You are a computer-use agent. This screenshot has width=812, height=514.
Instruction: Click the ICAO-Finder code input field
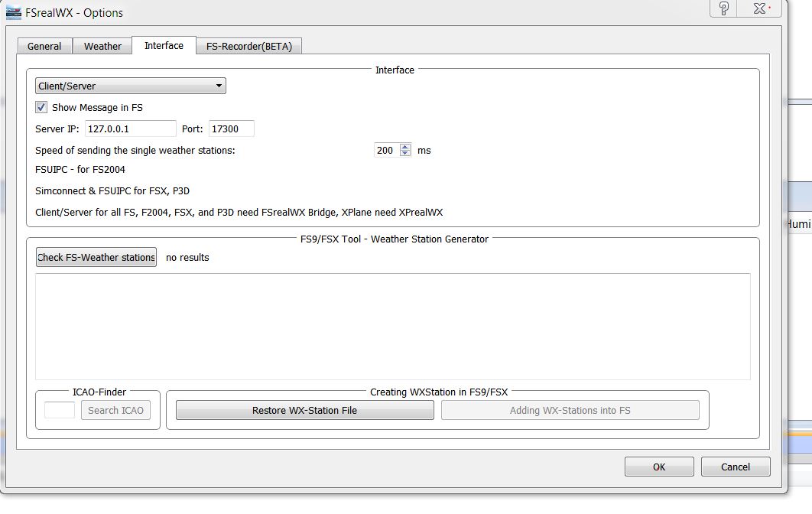60,410
